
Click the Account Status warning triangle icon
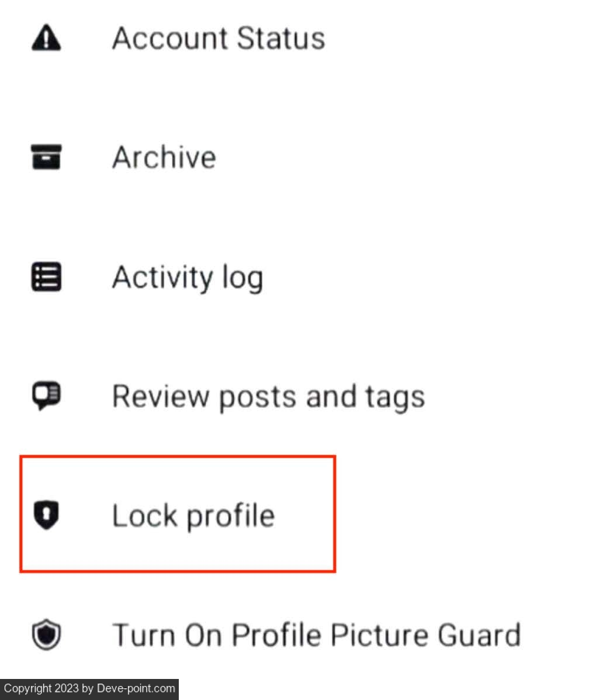point(46,39)
